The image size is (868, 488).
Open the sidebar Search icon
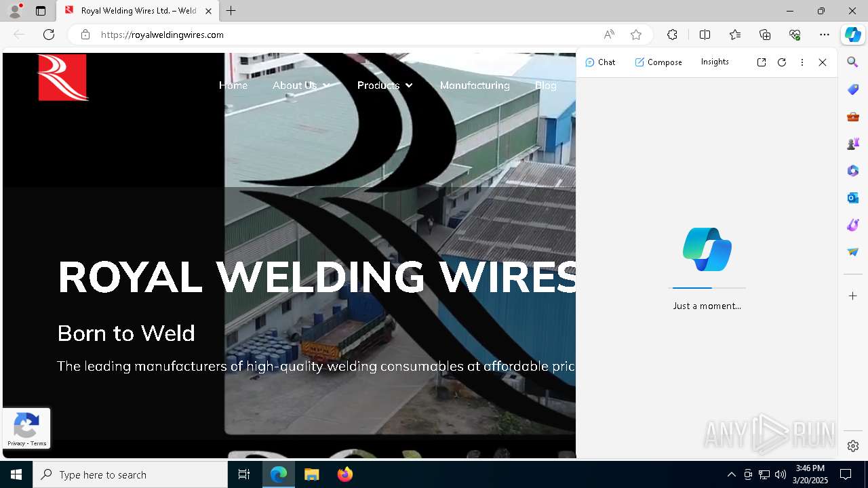(853, 62)
